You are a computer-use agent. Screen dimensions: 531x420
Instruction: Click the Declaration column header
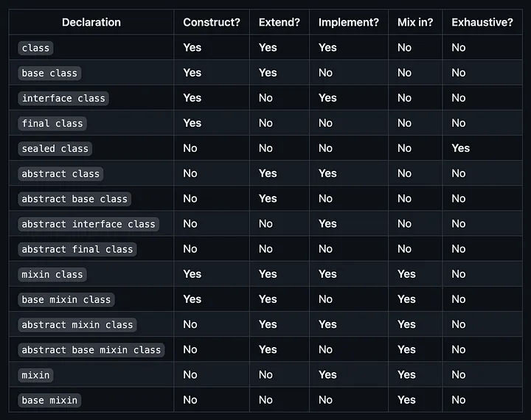click(91, 22)
